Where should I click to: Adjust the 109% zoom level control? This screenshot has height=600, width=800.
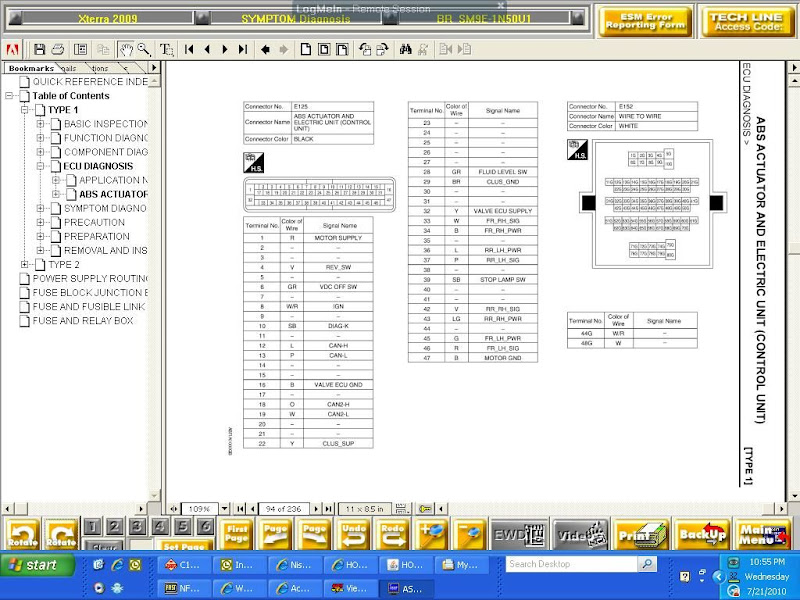[197, 508]
